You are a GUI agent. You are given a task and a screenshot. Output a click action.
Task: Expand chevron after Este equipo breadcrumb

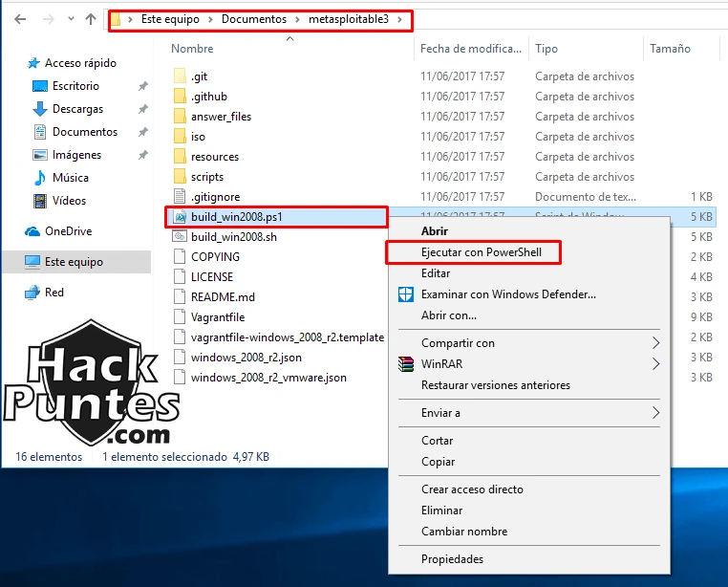pyautogui.click(x=211, y=19)
